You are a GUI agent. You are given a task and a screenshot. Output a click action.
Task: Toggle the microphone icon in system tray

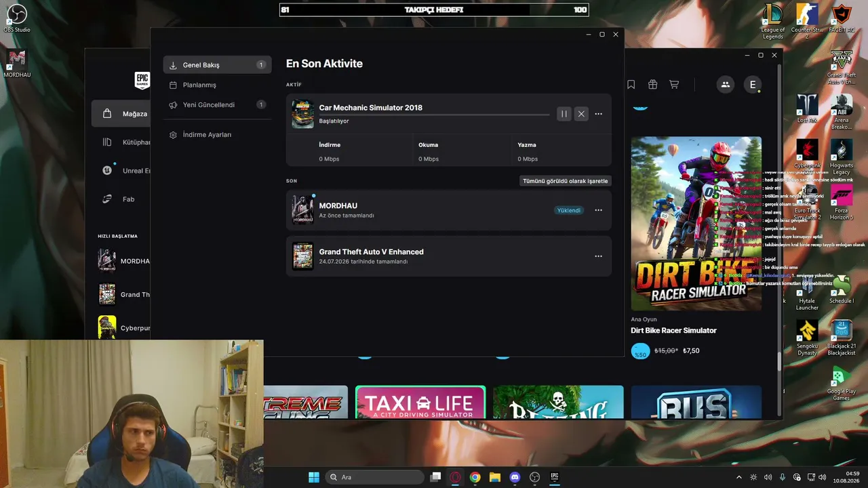pos(783,477)
